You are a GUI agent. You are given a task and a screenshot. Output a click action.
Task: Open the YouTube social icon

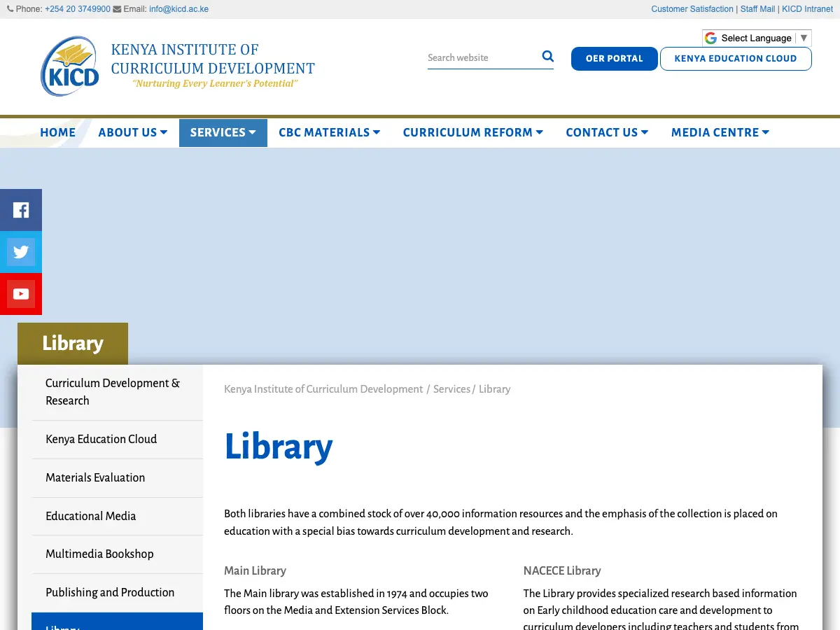[x=21, y=294]
